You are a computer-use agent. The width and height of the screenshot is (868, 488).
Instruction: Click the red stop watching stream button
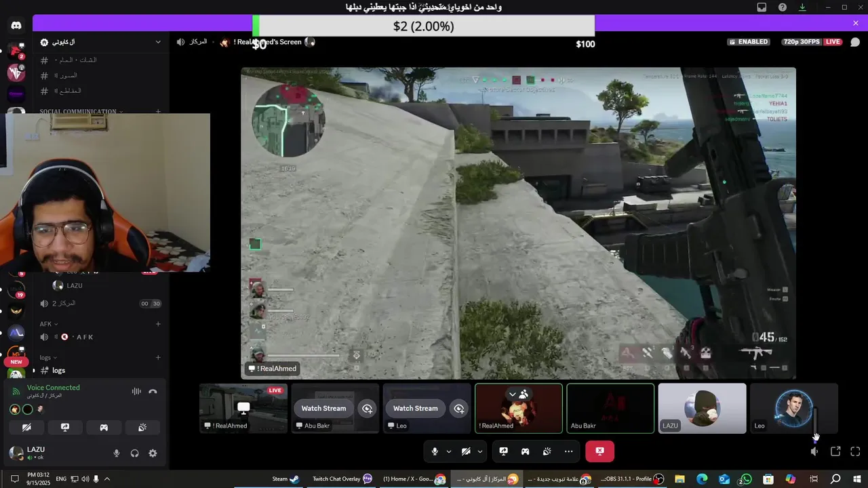tap(599, 451)
